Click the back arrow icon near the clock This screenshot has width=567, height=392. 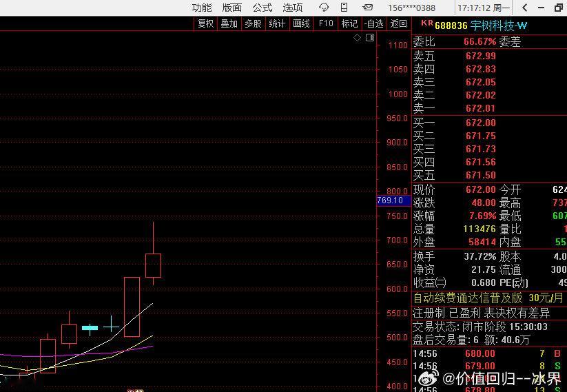click(x=524, y=8)
